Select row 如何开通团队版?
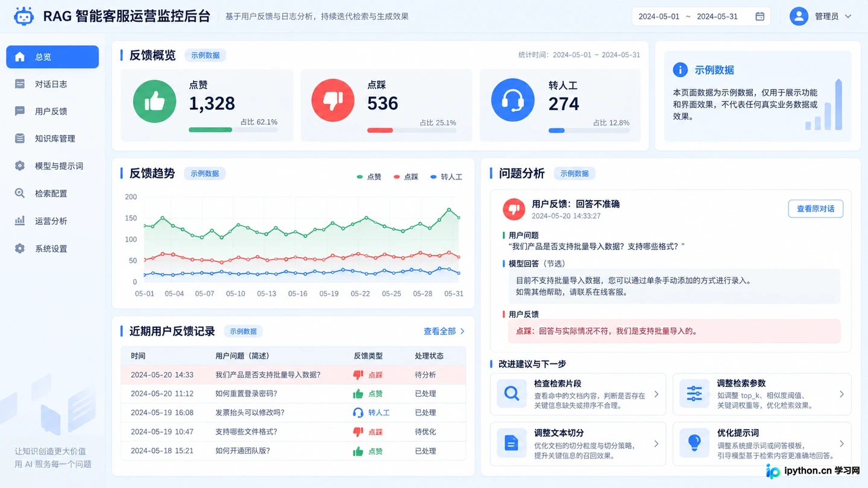Image resolution: width=868 pixels, height=488 pixels. [x=294, y=451]
